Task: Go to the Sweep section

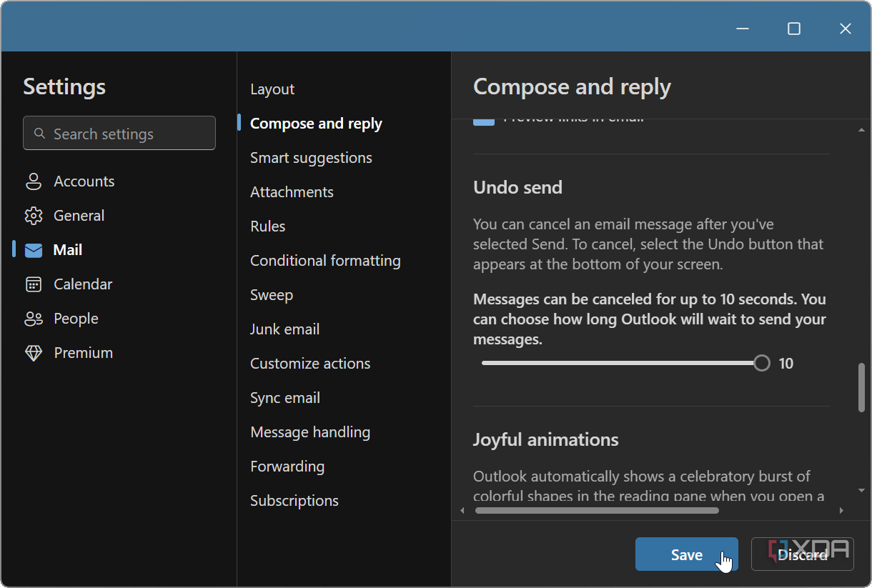Action: 272,295
